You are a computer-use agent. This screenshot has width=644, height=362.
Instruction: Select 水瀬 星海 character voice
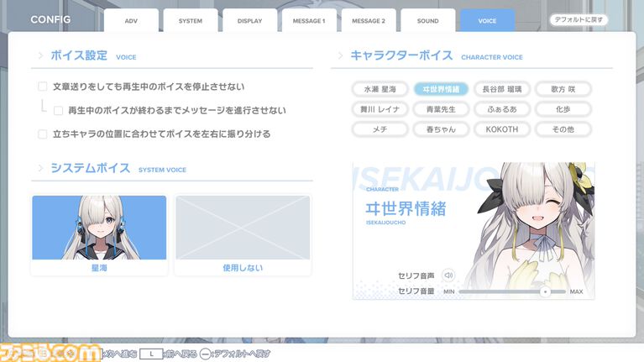[380, 89]
